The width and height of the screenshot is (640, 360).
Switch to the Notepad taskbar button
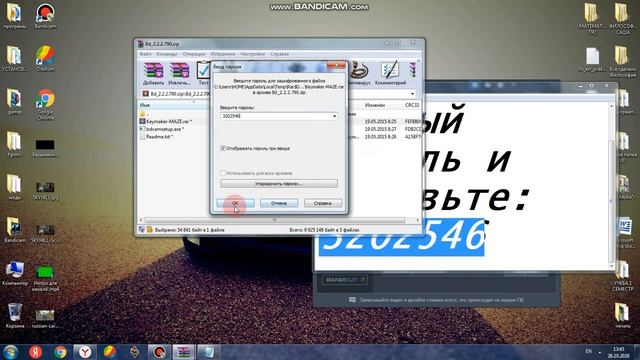(208, 351)
